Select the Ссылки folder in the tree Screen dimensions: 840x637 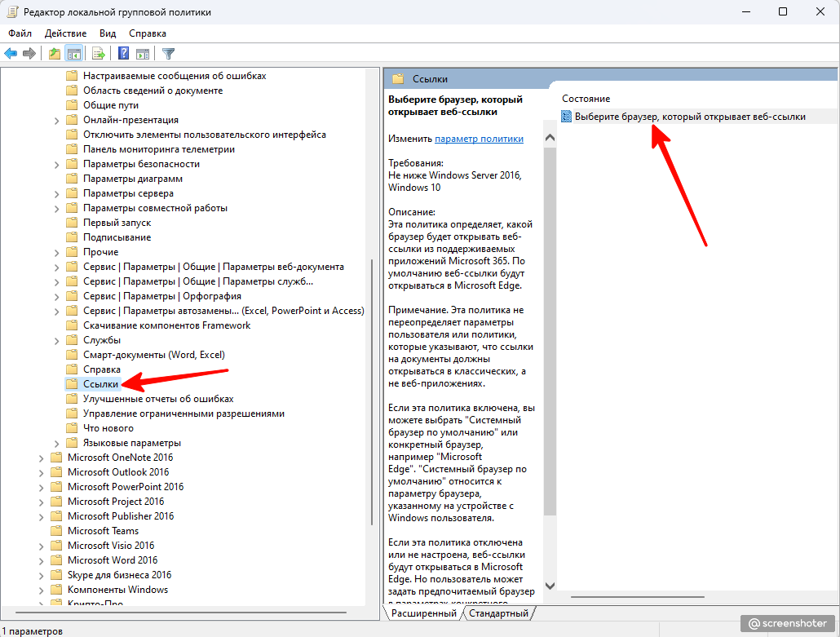click(100, 384)
